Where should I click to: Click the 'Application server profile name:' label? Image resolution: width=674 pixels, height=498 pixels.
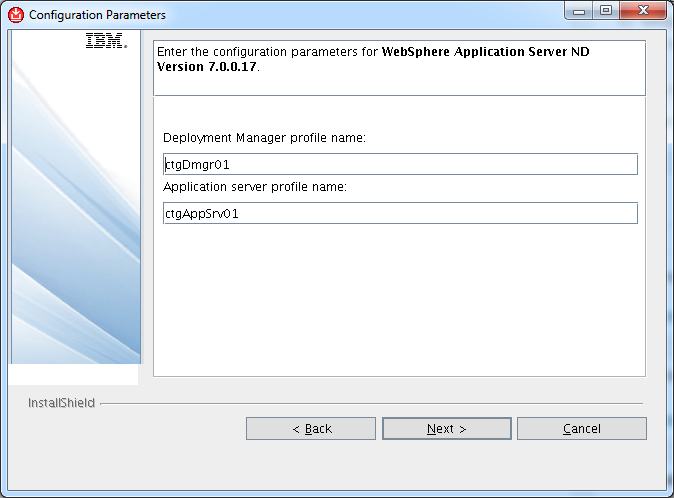point(255,187)
